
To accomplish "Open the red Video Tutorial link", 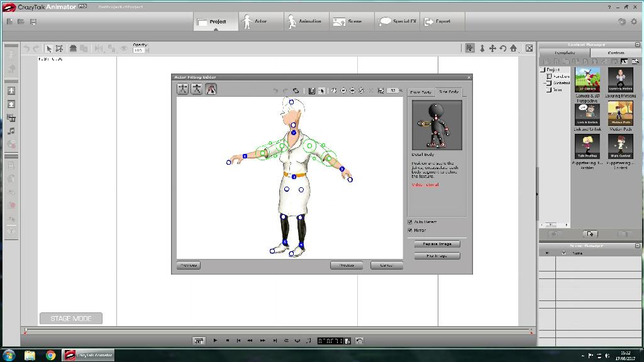I will (425, 185).
